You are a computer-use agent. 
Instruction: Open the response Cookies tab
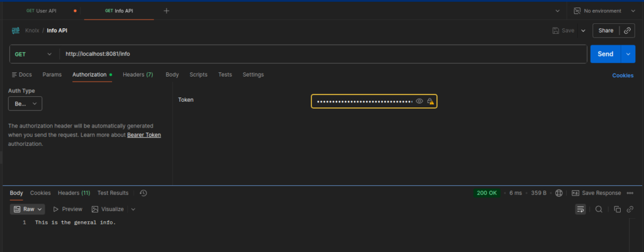pos(40,193)
